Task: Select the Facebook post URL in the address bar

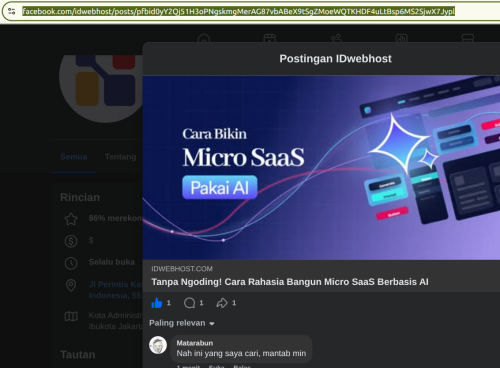Action: (x=238, y=11)
